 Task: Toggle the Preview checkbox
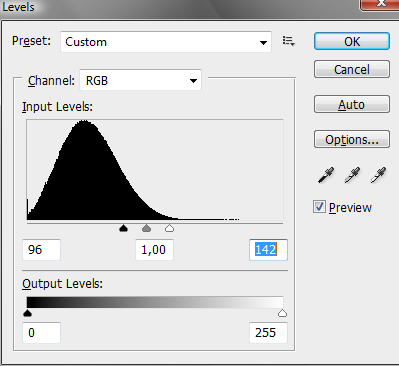point(319,207)
